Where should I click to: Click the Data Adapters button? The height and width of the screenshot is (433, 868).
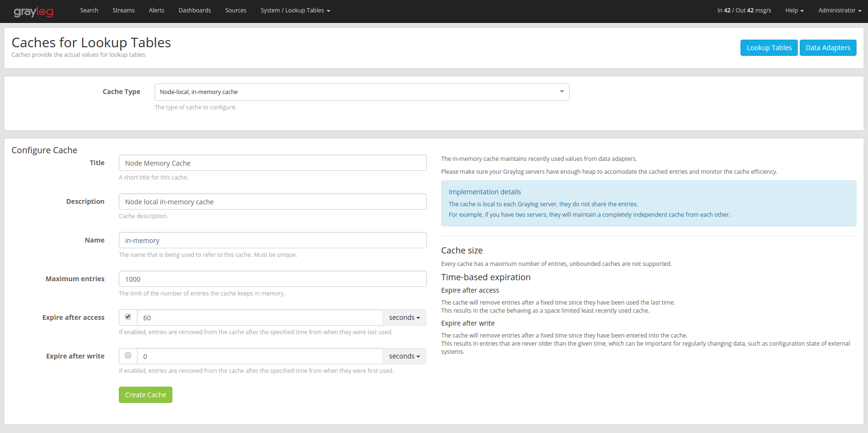(x=827, y=48)
